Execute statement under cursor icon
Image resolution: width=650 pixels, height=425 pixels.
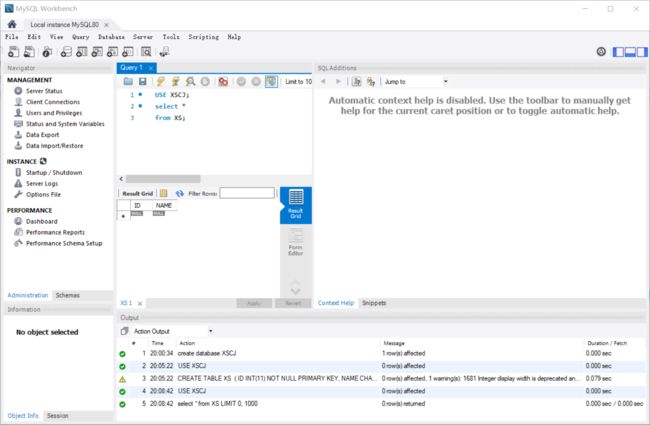coord(175,81)
